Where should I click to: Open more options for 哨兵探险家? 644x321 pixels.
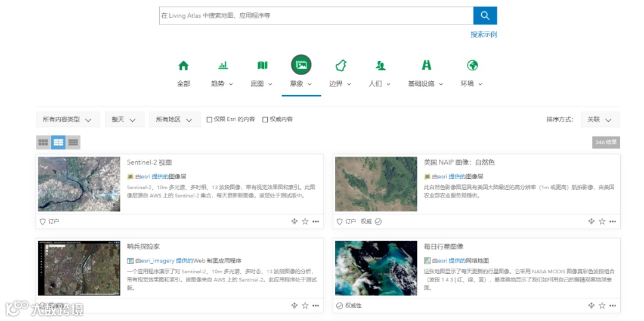point(315,305)
